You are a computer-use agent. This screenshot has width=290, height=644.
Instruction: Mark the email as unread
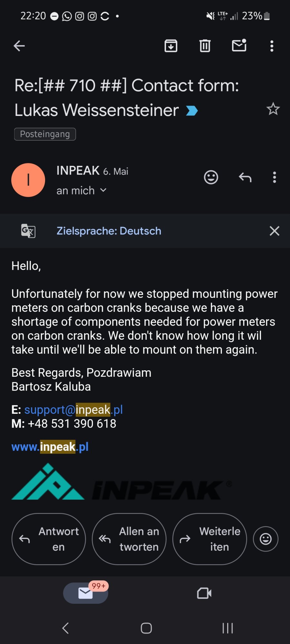tap(239, 46)
